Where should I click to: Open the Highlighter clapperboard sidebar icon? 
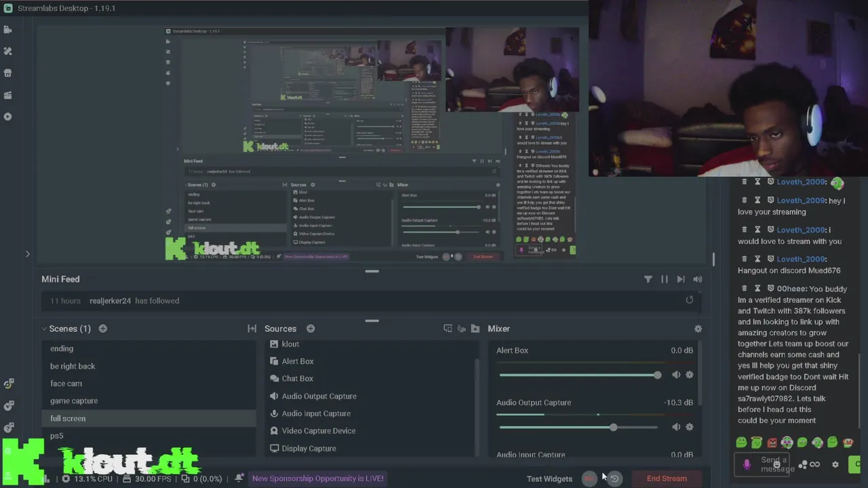click(x=8, y=95)
